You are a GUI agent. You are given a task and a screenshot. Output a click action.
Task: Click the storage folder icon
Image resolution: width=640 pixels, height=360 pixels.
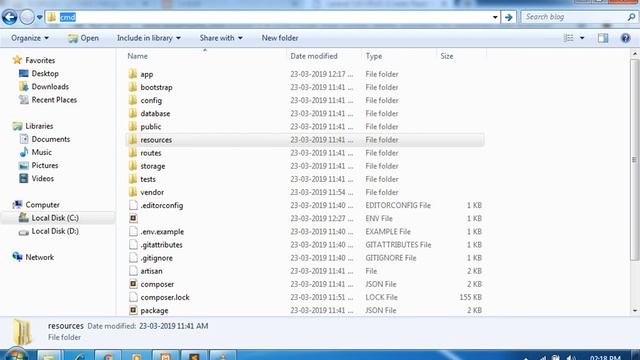(133, 166)
